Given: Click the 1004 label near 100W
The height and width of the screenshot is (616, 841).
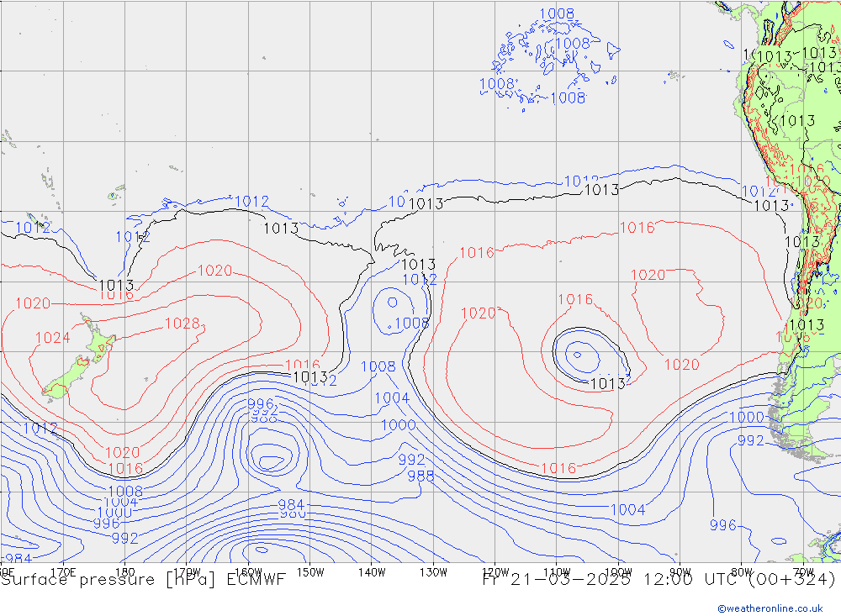Looking at the screenshot, I should coord(627,509).
